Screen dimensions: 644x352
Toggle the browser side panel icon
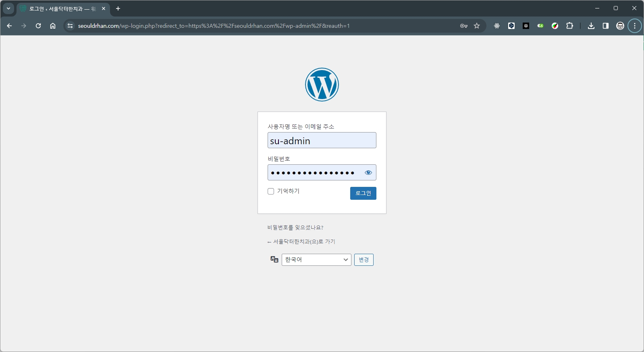(x=606, y=26)
